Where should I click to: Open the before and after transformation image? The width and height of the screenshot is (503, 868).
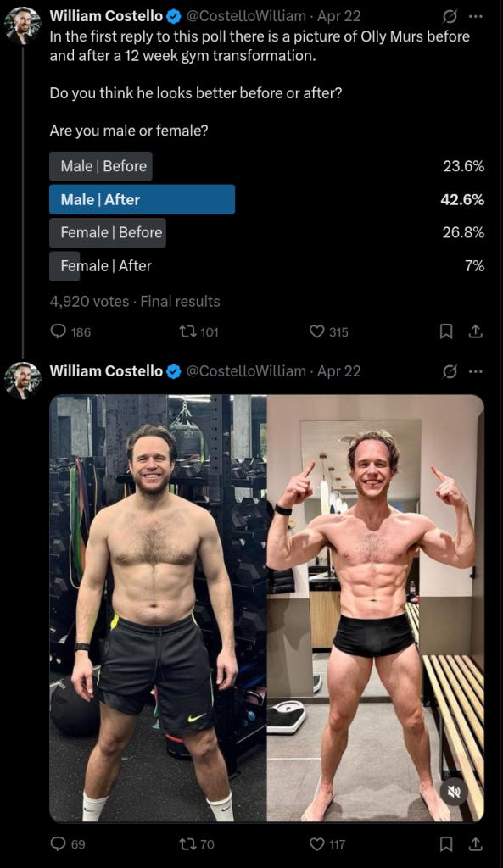tap(266, 608)
